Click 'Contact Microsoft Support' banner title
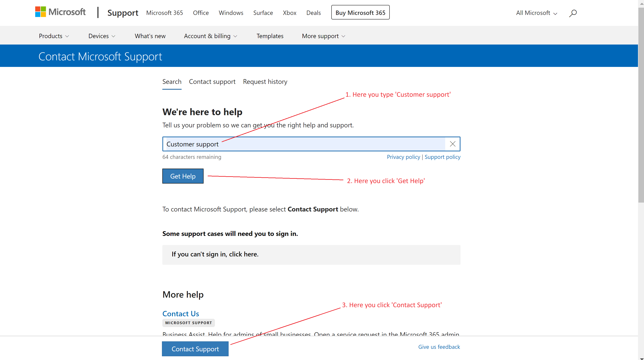 coord(100,57)
